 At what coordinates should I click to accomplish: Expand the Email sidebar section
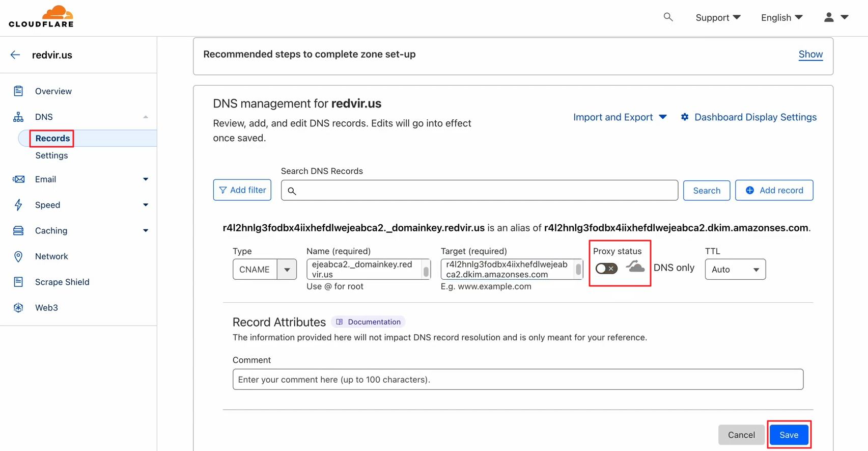pos(146,179)
